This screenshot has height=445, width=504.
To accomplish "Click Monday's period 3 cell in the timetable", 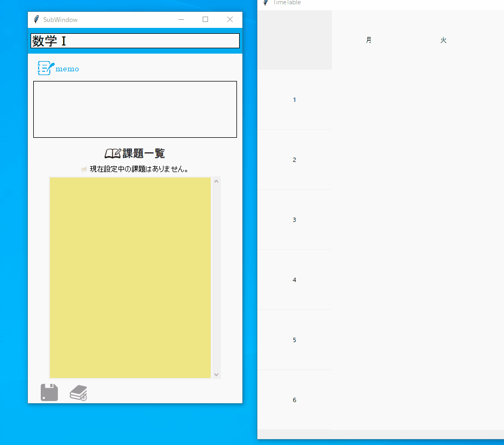I will pos(368,219).
